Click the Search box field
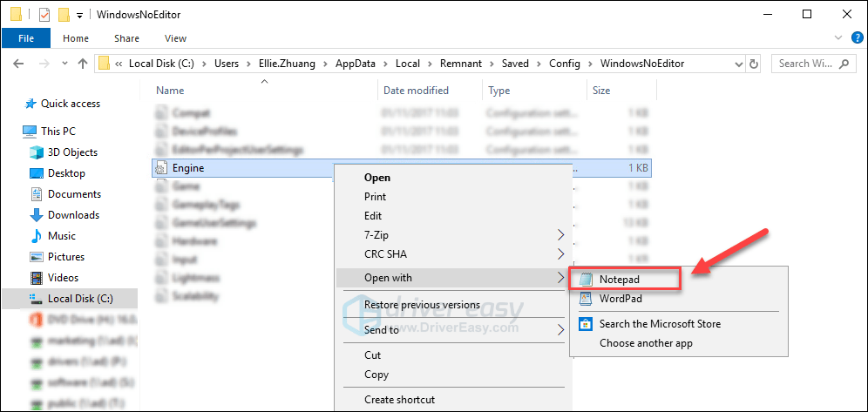Viewport: 868px width, 412px height. [x=814, y=64]
